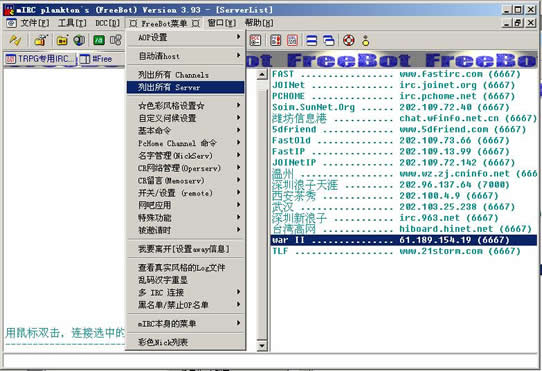Click the server list scroll down arrow
The width and height of the screenshot is (542, 371).
coord(262,345)
